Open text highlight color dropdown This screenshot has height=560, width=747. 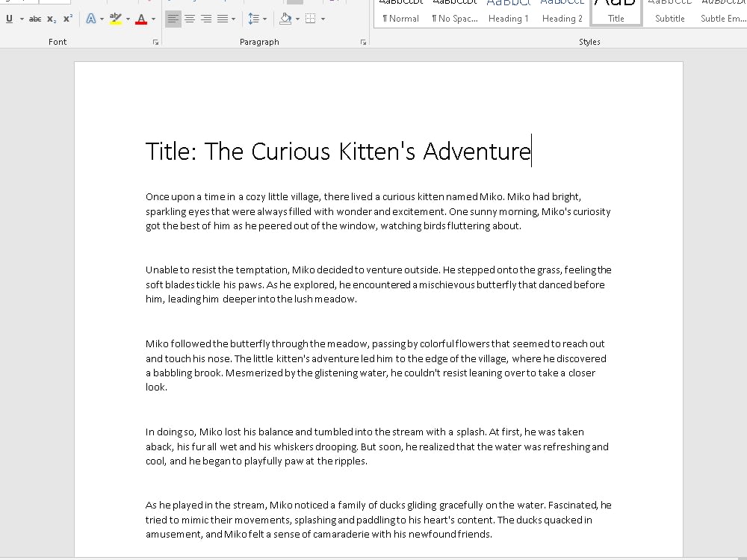(x=128, y=19)
